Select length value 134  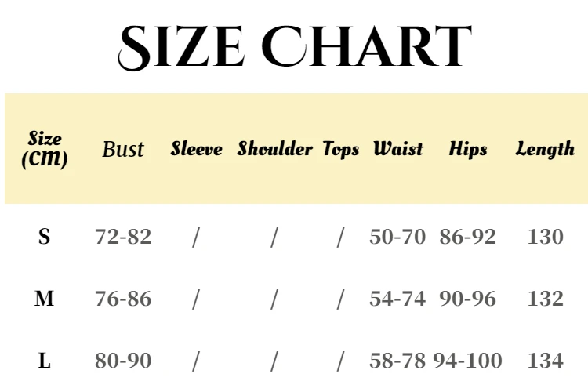coord(545,361)
